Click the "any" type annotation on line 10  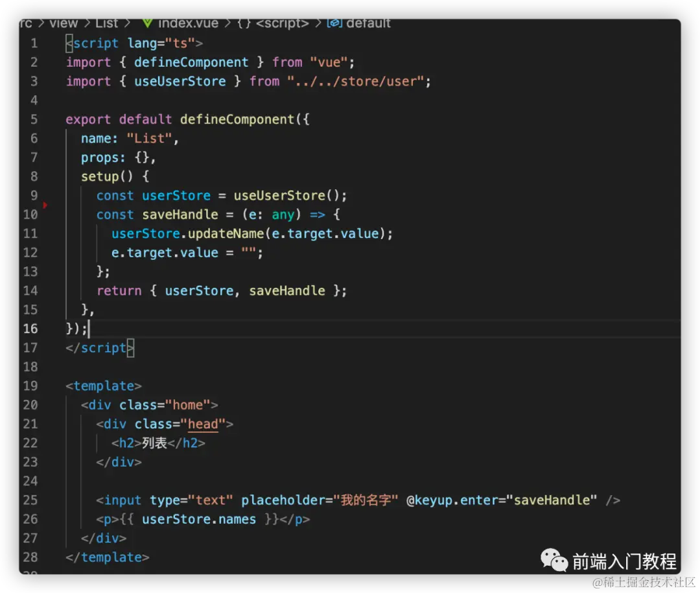283,215
